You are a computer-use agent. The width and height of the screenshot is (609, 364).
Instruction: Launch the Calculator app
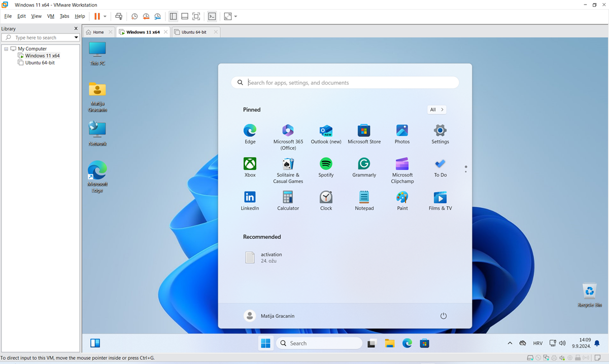(288, 201)
